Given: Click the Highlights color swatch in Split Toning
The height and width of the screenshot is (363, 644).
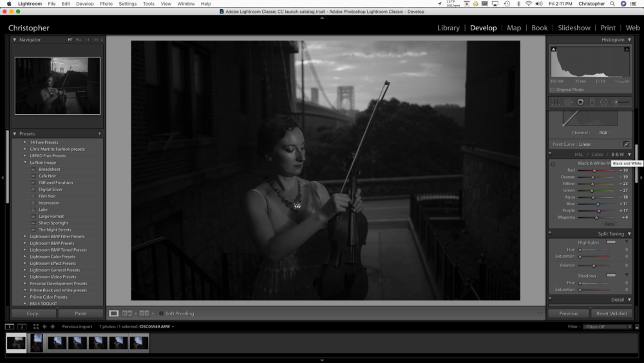Looking at the screenshot, I should point(611,242).
